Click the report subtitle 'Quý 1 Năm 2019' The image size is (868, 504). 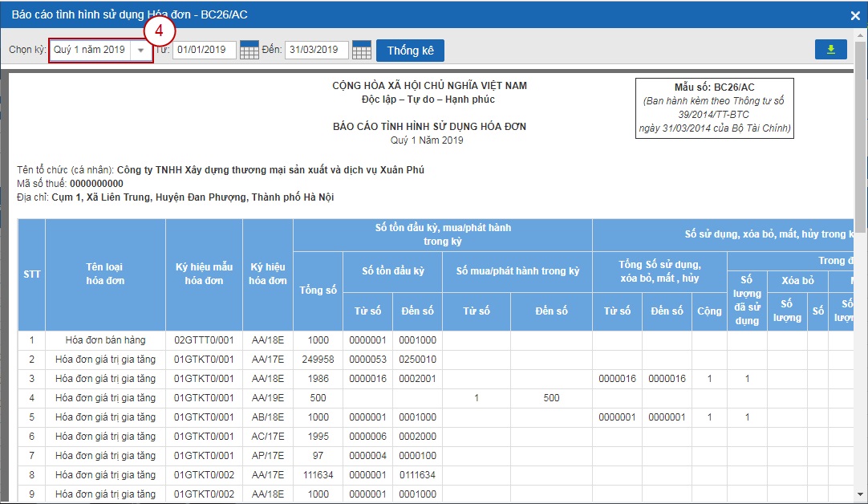(x=427, y=140)
